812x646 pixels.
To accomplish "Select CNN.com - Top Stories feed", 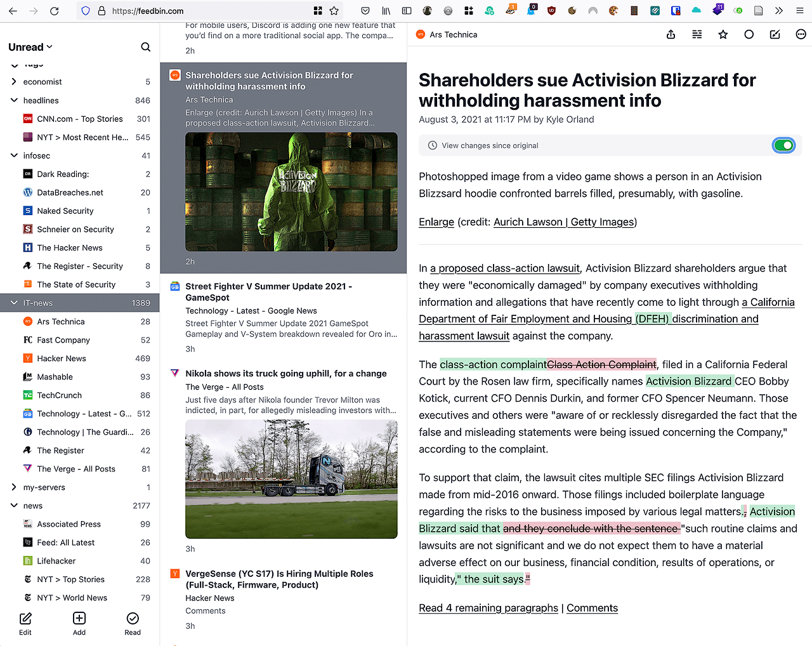I will click(80, 119).
